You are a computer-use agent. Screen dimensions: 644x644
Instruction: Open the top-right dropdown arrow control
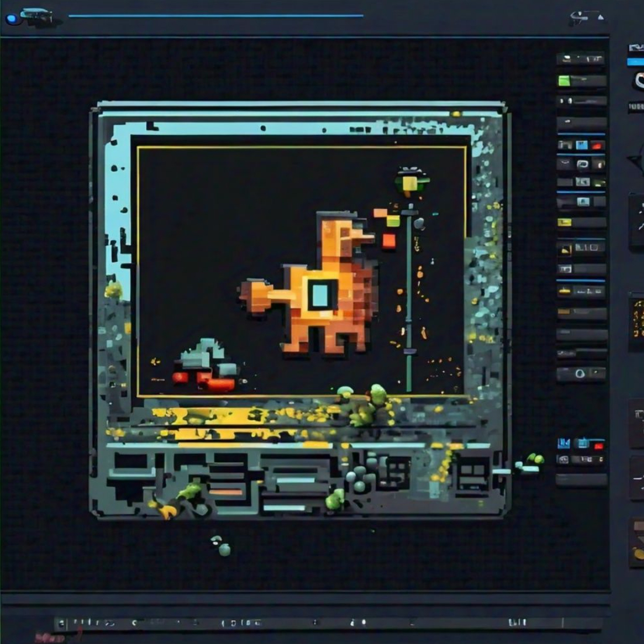[600, 18]
